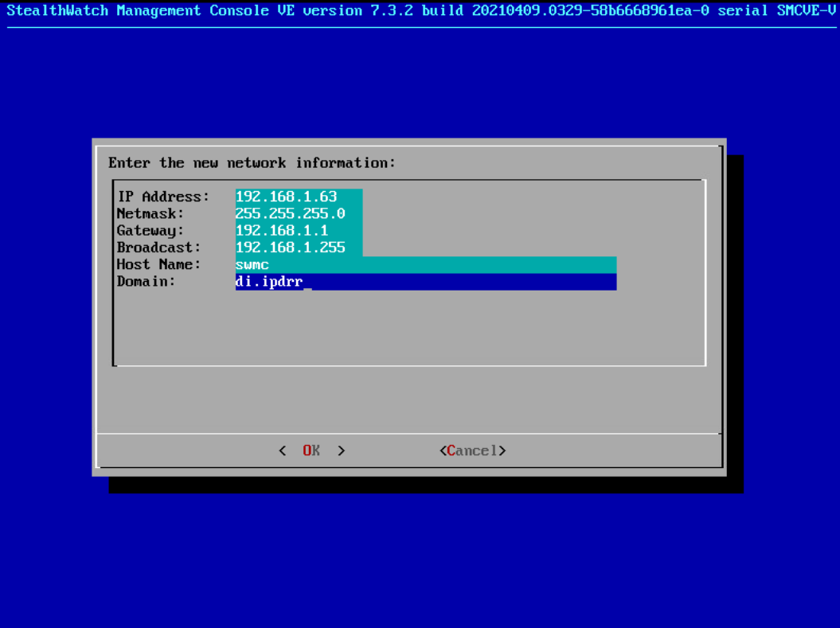Focus the Netmask field 255.255.255.0

pyautogui.click(x=299, y=213)
